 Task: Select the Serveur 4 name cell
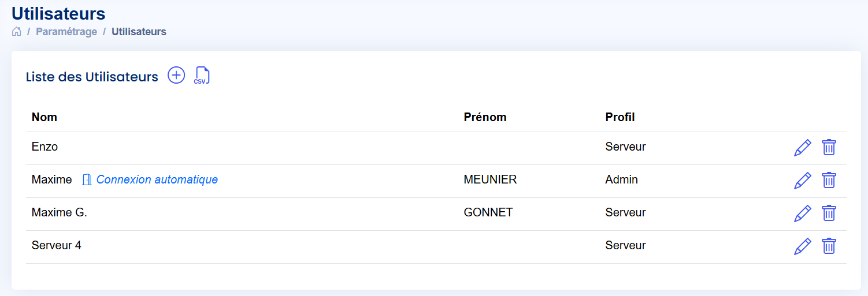[57, 245]
